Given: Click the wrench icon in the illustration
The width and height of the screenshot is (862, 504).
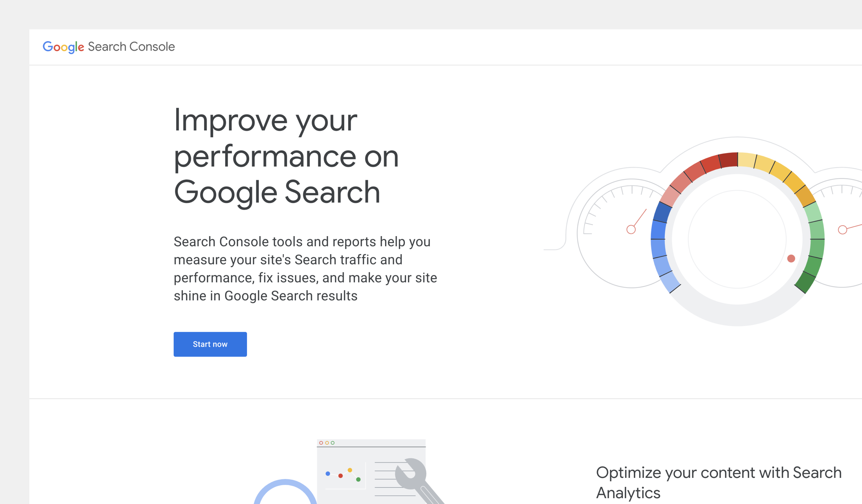Looking at the screenshot, I should (x=412, y=475).
